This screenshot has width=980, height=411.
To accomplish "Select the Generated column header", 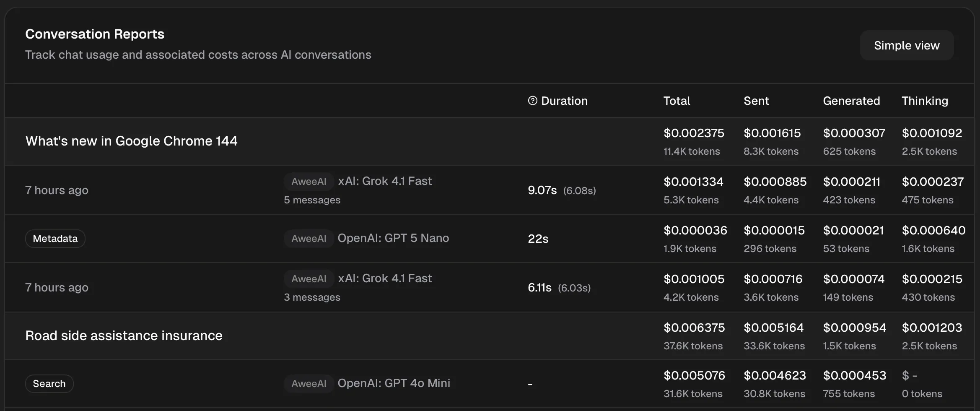I will point(851,101).
